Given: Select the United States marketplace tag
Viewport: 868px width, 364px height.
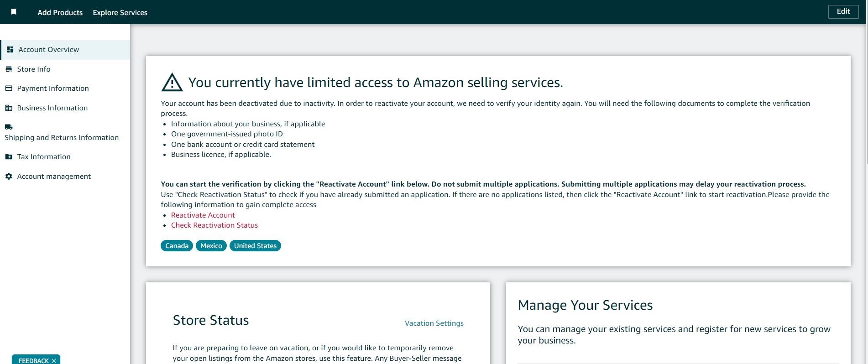Looking at the screenshot, I should (255, 245).
